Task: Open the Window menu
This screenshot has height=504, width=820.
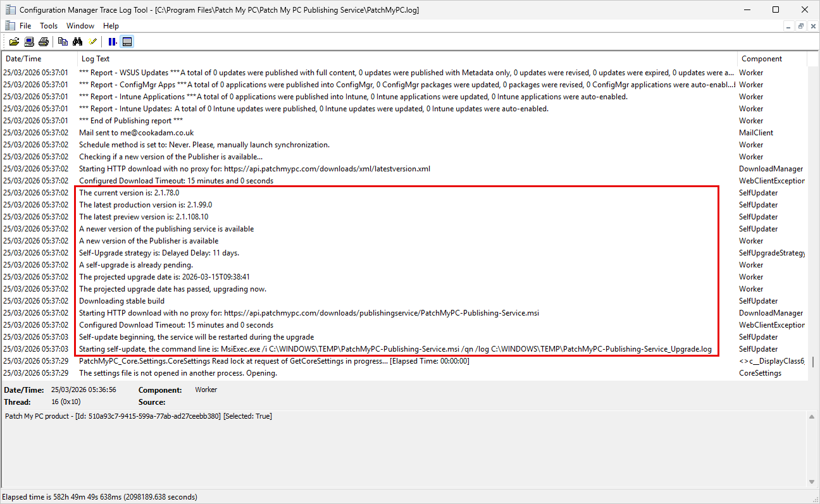Action: (80, 26)
